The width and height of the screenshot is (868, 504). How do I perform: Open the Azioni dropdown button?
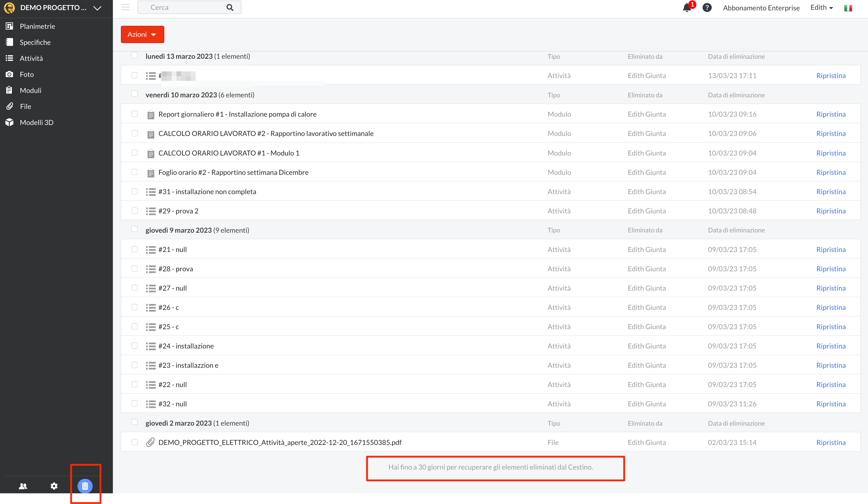click(142, 34)
